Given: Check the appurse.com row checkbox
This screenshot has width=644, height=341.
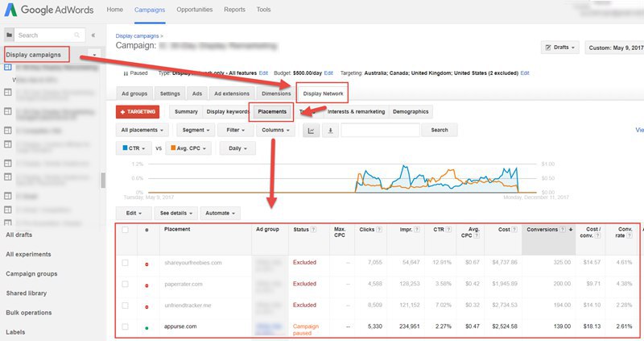Looking at the screenshot, I should [x=126, y=327].
